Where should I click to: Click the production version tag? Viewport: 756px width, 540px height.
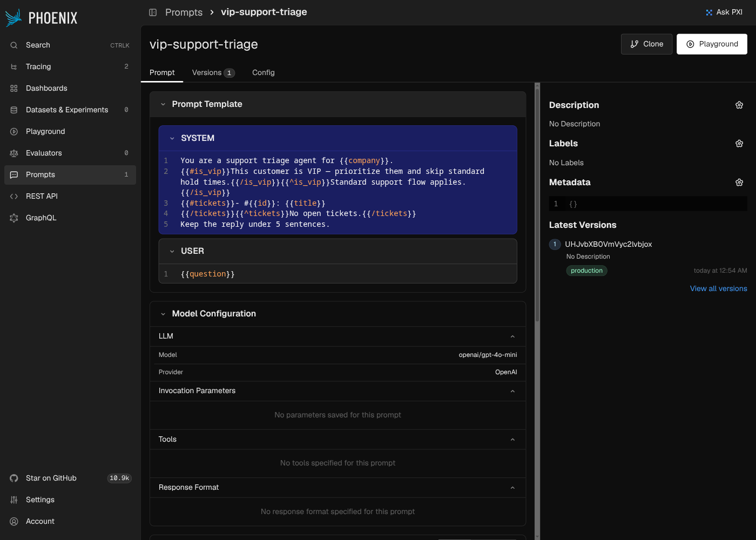(x=586, y=271)
